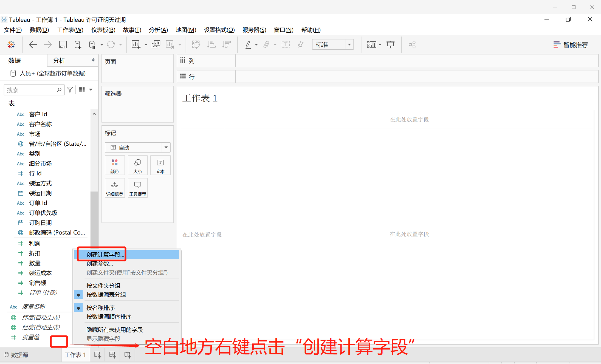Click the highlight pen icon
The width and height of the screenshot is (601, 364).
pyautogui.click(x=248, y=44)
